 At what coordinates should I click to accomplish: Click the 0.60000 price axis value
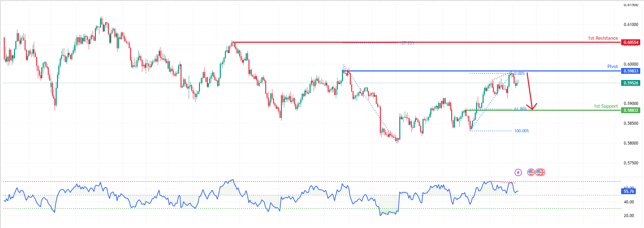pyautogui.click(x=631, y=64)
